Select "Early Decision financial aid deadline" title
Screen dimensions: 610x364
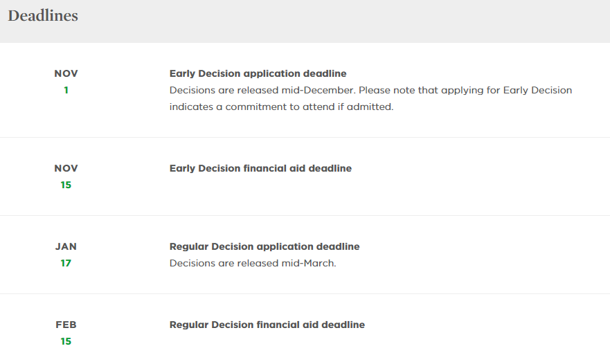click(260, 168)
